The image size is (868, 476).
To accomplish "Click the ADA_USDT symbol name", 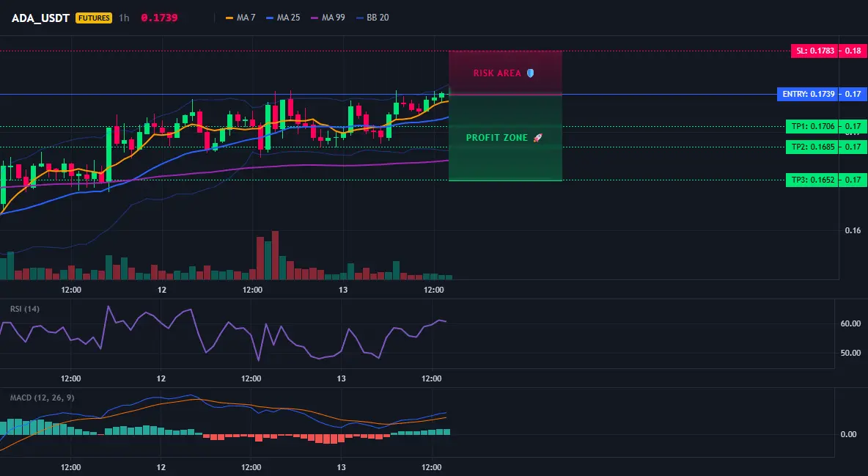I will click(x=40, y=18).
